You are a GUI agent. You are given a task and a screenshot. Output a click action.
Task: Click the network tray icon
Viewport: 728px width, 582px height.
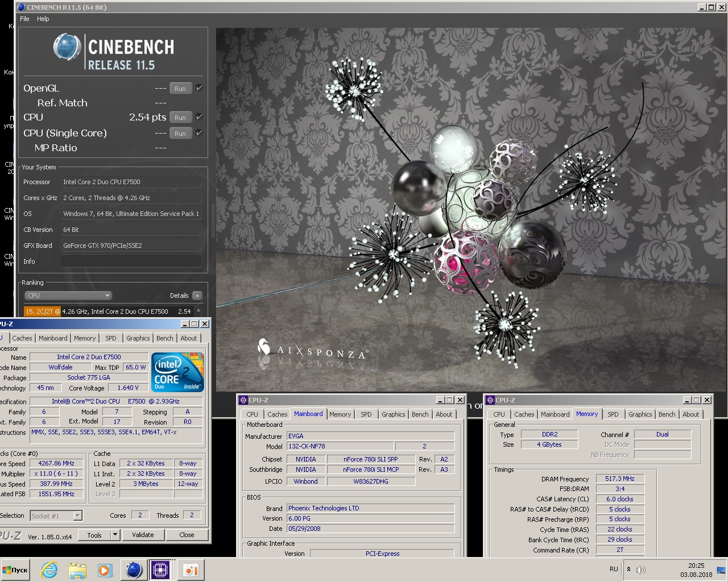(721, 570)
